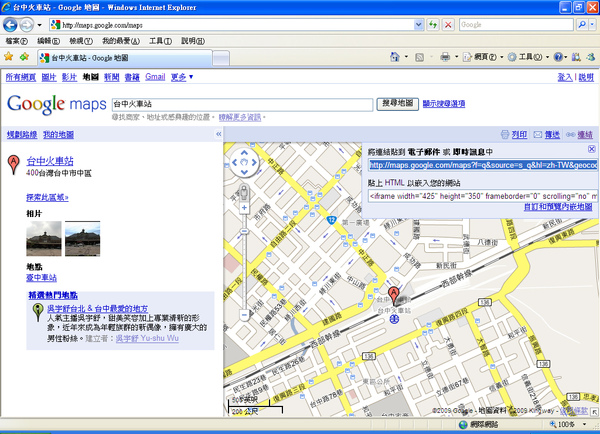Expand the Print options dropdown arrow

[x=457, y=57]
